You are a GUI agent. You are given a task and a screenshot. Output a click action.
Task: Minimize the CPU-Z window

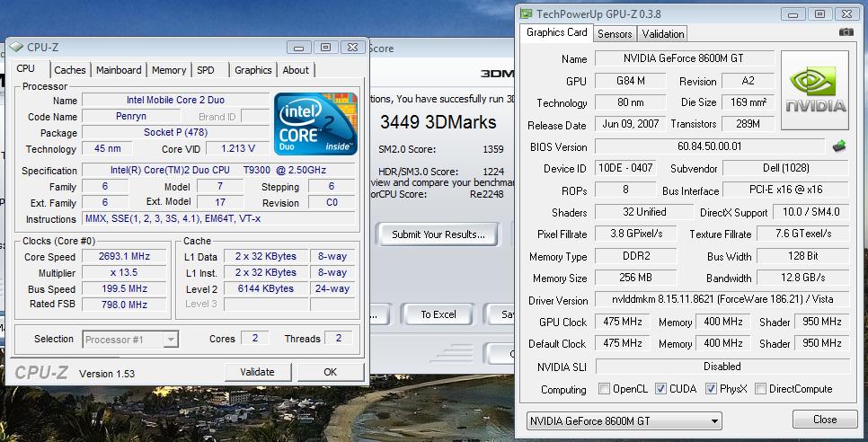coord(299,48)
